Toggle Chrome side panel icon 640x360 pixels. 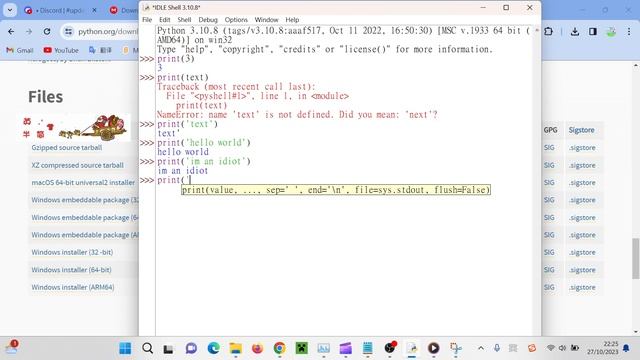tap(593, 31)
